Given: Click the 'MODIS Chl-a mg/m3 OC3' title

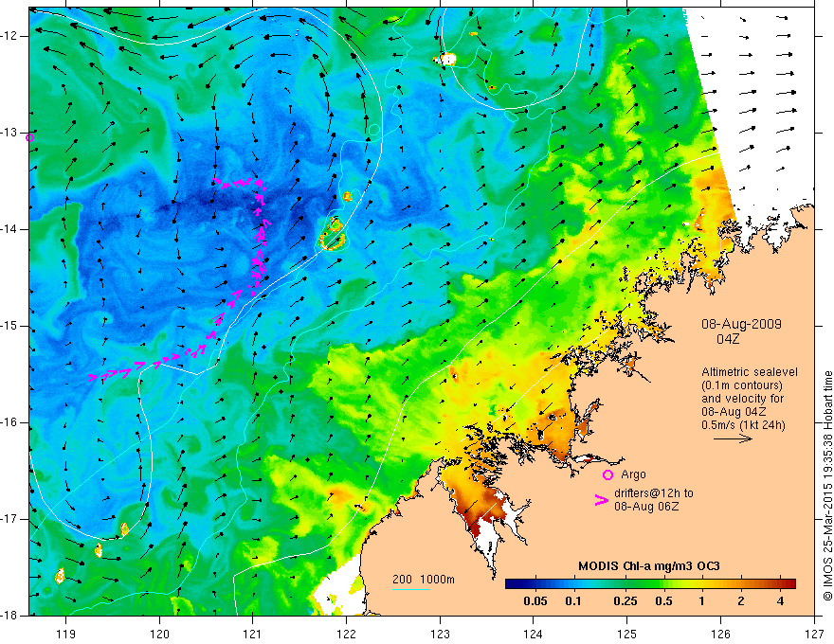Looking at the screenshot, I should click(649, 566).
